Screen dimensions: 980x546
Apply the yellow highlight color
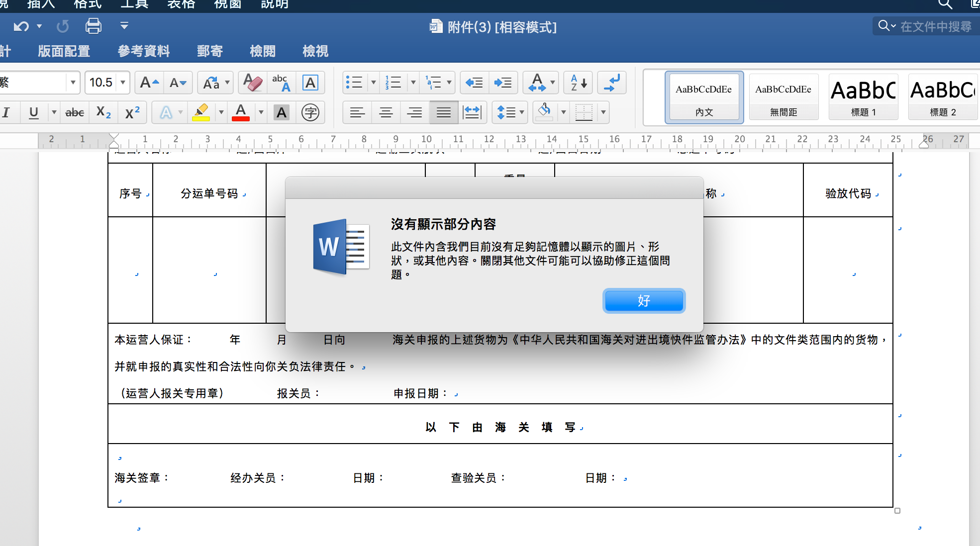click(x=201, y=112)
